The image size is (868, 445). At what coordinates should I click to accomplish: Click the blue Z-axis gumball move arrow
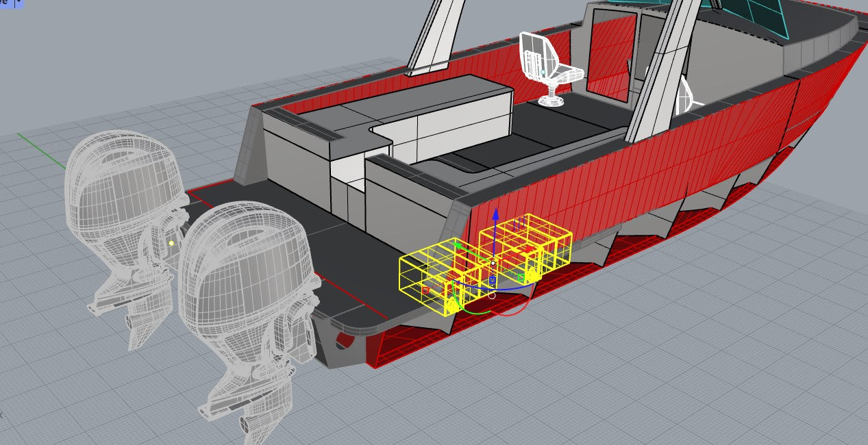[495, 214]
